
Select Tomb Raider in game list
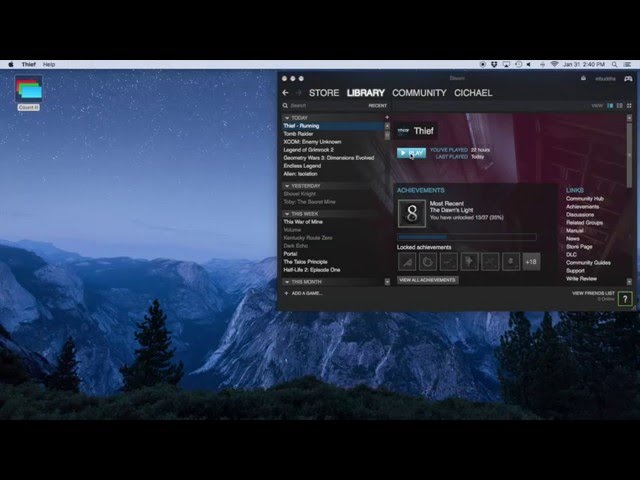pos(298,134)
